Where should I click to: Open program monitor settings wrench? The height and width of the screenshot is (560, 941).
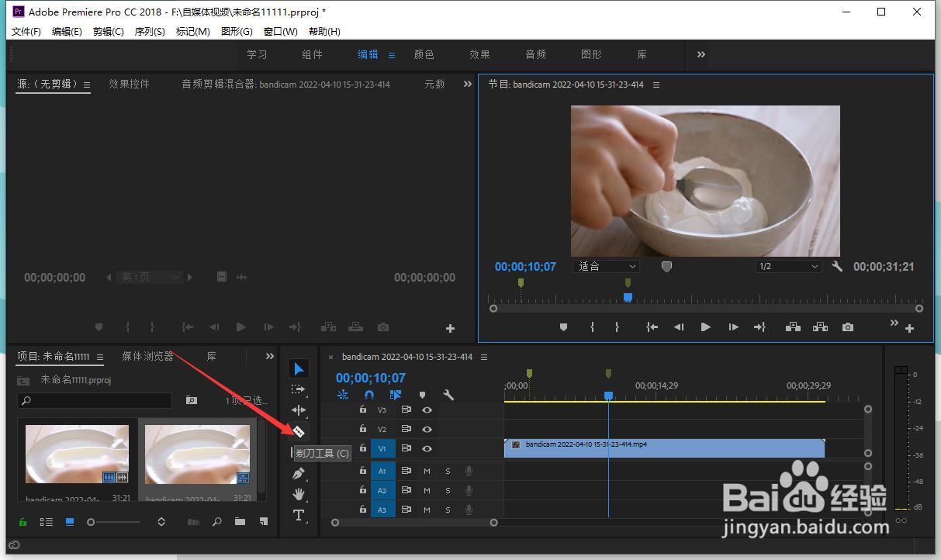(x=836, y=266)
